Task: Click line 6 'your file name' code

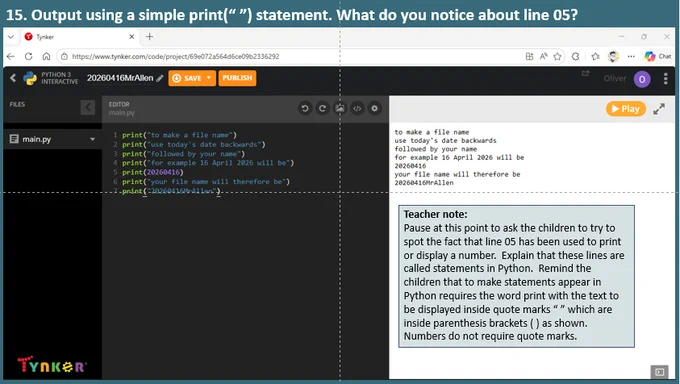Action: [x=206, y=181]
